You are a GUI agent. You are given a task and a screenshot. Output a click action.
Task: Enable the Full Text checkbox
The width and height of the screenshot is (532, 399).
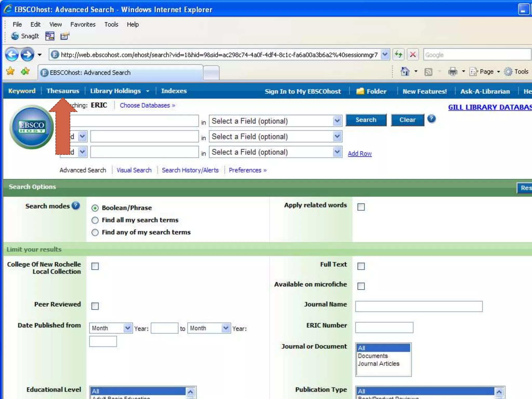click(x=361, y=266)
